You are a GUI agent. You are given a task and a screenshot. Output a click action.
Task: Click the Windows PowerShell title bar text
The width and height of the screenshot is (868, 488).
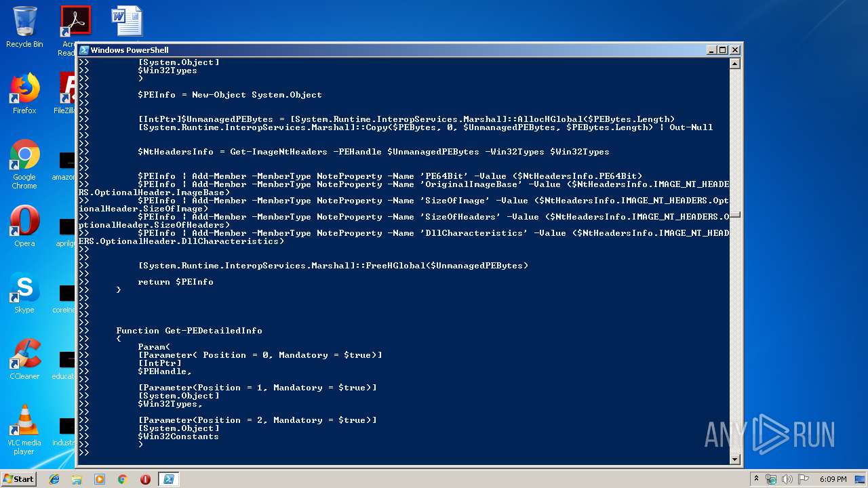coord(130,50)
